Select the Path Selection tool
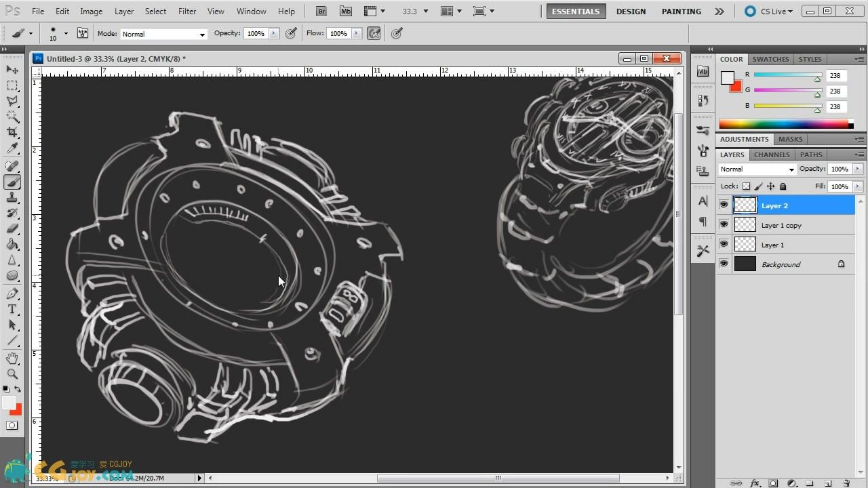Viewport: 868px width, 488px height. click(x=12, y=325)
